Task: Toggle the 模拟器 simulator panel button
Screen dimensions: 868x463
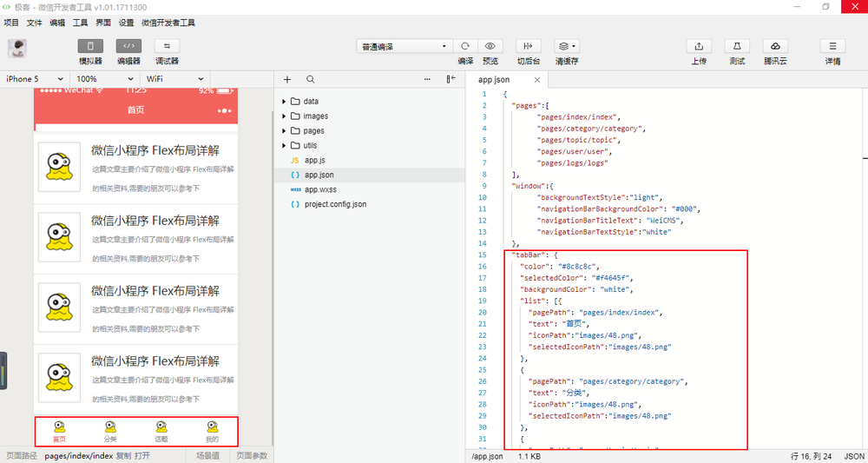Action: tap(90, 46)
